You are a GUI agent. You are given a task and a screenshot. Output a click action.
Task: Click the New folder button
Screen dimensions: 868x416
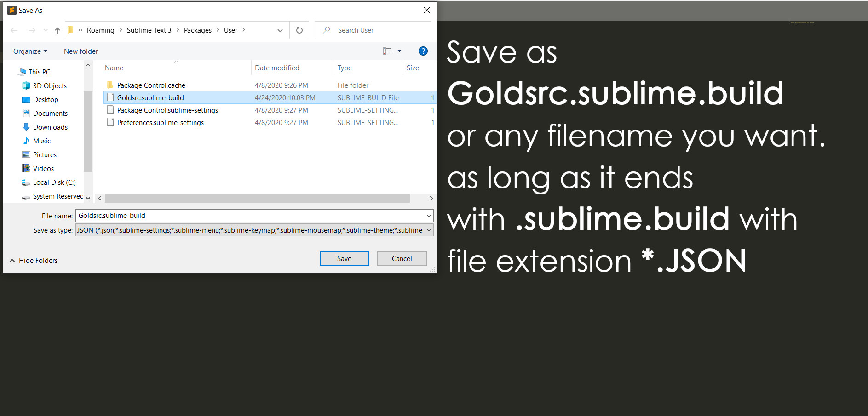[80, 51]
